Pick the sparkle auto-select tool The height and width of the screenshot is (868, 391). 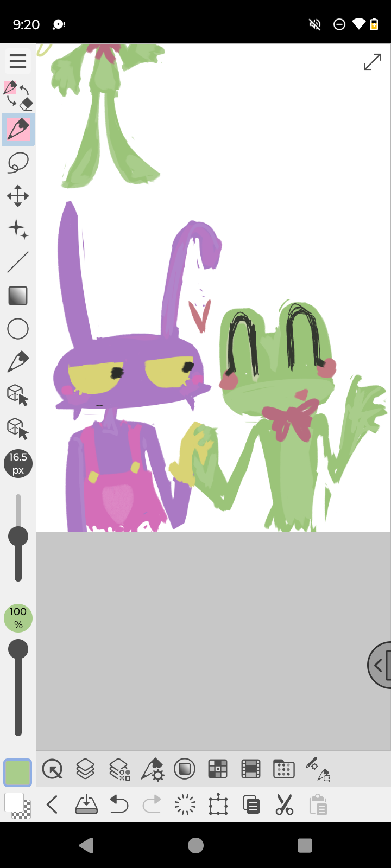tap(18, 229)
